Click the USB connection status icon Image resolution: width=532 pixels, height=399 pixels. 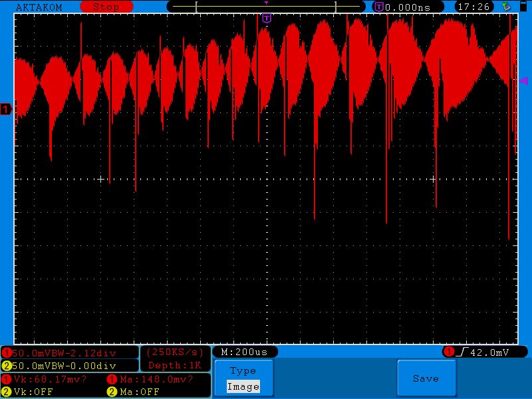[507, 7]
